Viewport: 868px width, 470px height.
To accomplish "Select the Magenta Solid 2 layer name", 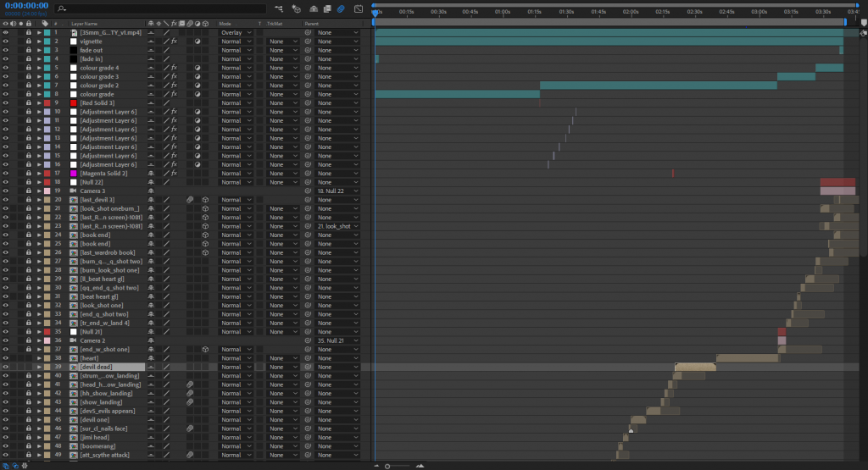I will click(103, 174).
